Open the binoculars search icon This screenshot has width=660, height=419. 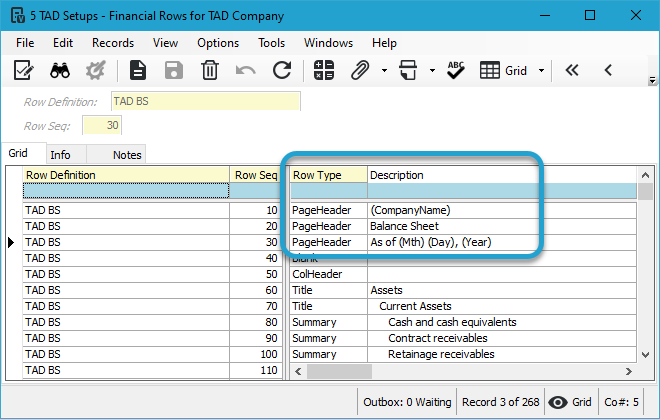pyautogui.click(x=60, y=70)
